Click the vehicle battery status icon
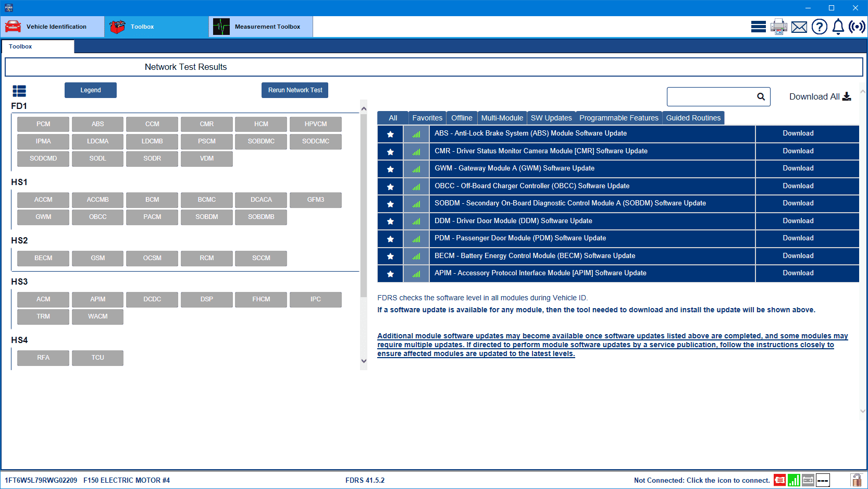Screen dimensions: 868x489 click(x=808, y=480)
